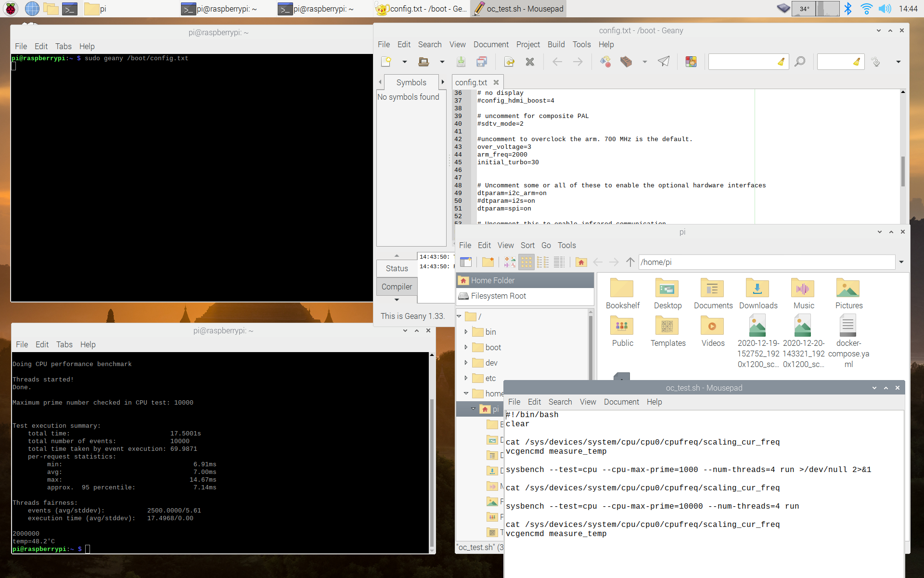Go to parent folder with up arrow

630,262
